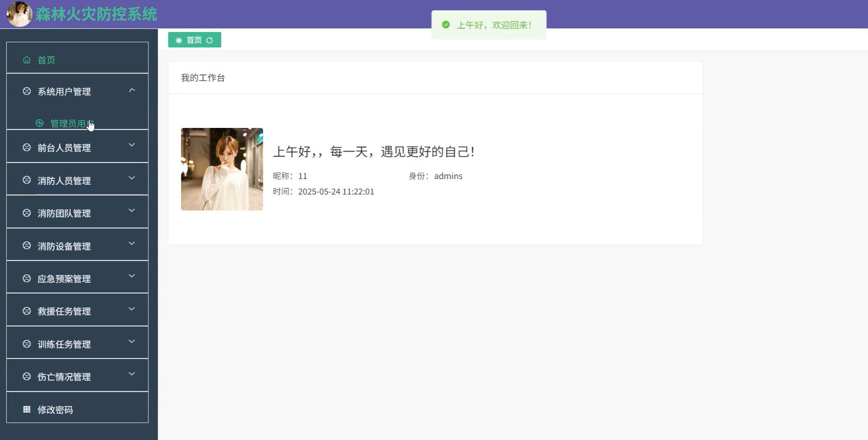Image resolution: width=868 pixels, height=440 pixels.
Task: Select the 伤亡情况管理 menu label
Action: pos(64,377)
